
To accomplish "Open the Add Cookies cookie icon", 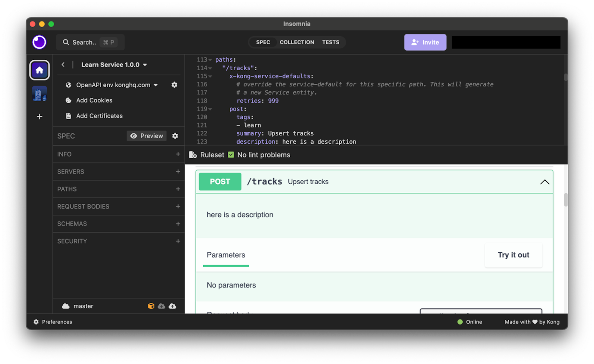I will pyautogui.click(x=68, y=100).
